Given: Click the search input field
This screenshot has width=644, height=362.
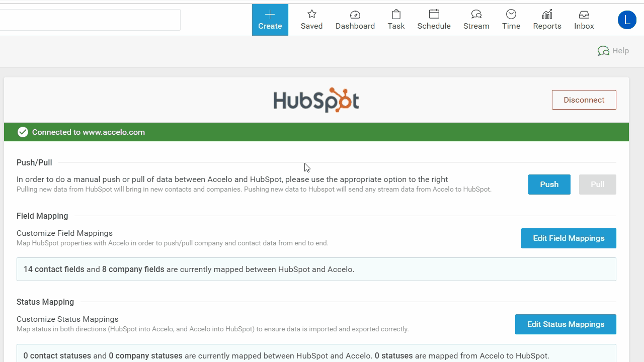Looking at the screenshot, I should coord(90,20).
